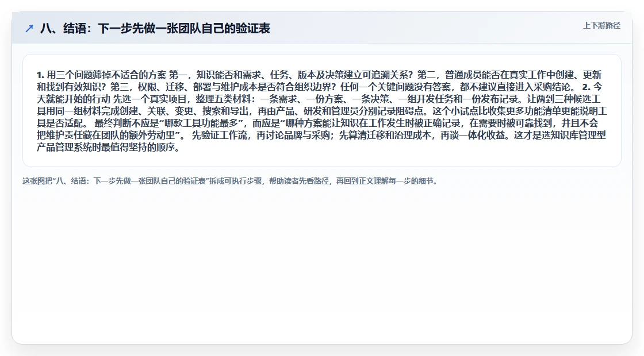Image resolution: width=644 pixels, height=356 pixels.
Task: Click the blue arrow icon beside the heading
Action: 29,28
